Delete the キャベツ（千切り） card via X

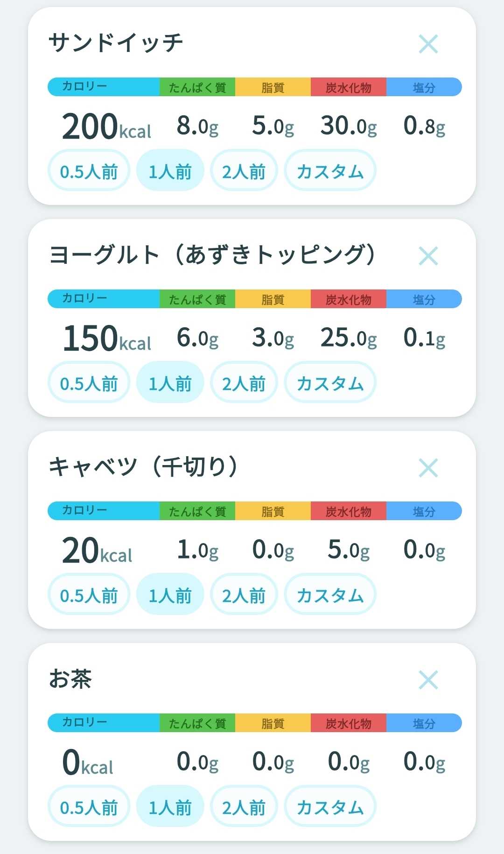[428, 468]
